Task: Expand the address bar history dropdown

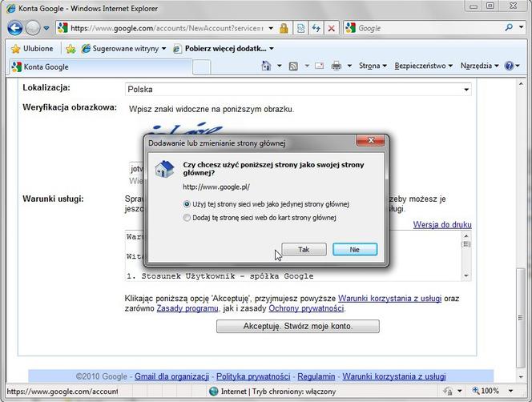Action: [271, 28]
